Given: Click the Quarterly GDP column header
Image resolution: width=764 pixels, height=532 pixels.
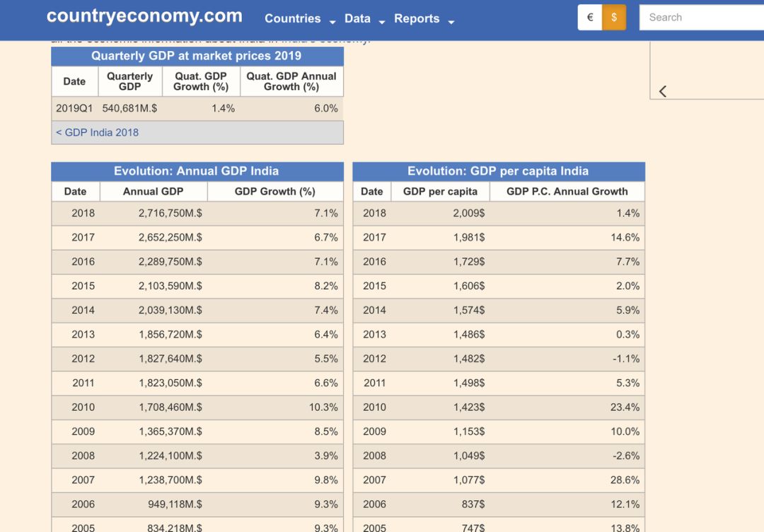Looking at the screenshot, I should (130, 81).
